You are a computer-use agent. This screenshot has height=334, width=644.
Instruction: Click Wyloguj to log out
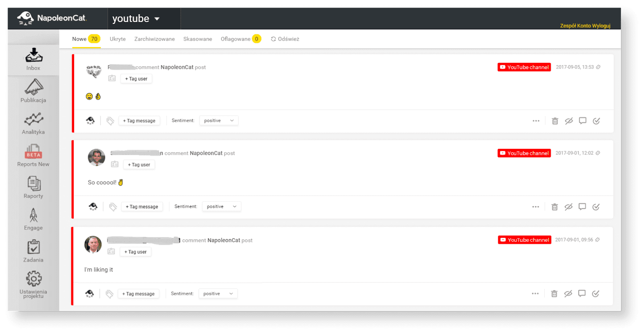pyautogui.click(x=601, y=26)
